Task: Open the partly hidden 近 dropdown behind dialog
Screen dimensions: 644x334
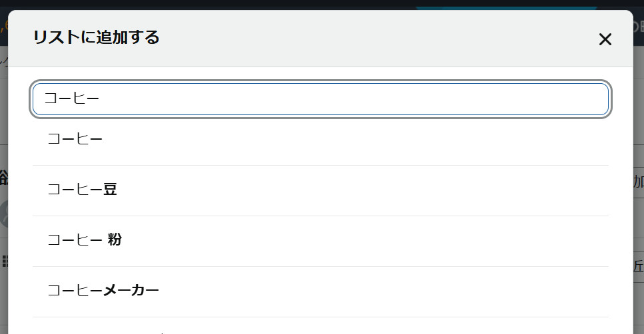Action: click(x=638, y=266)
